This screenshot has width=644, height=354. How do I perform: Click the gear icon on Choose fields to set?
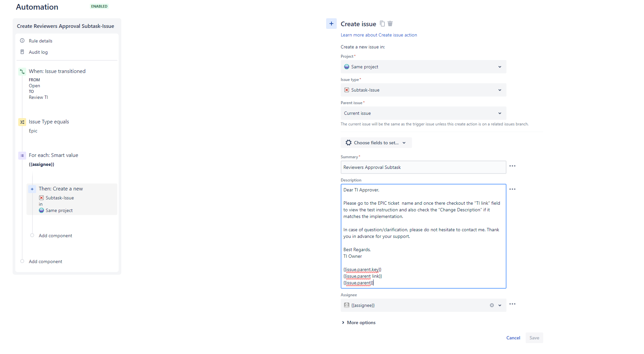click(x=348, y=142)
